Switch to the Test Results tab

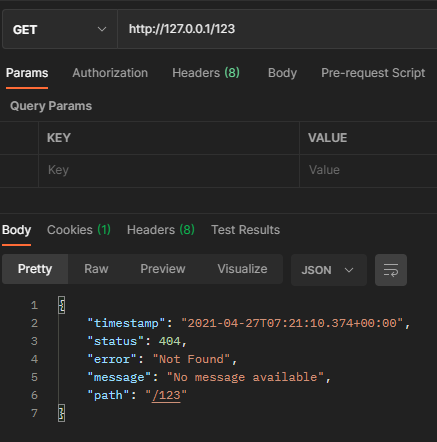245,230
